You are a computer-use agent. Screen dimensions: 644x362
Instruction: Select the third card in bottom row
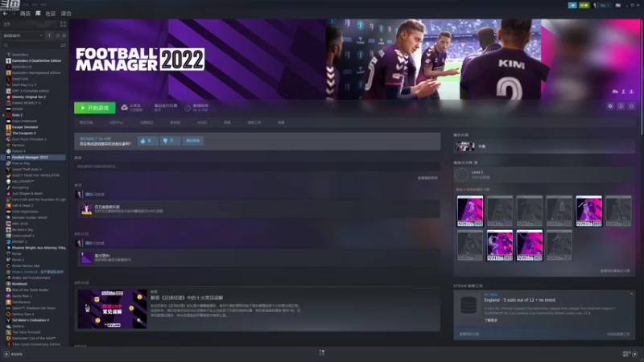click(529, 245)
